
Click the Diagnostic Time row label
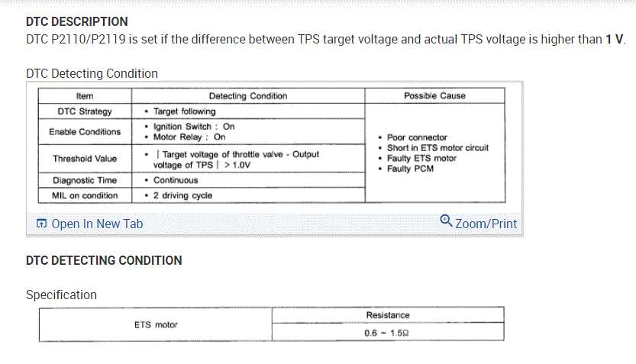(x=85, y=181)
